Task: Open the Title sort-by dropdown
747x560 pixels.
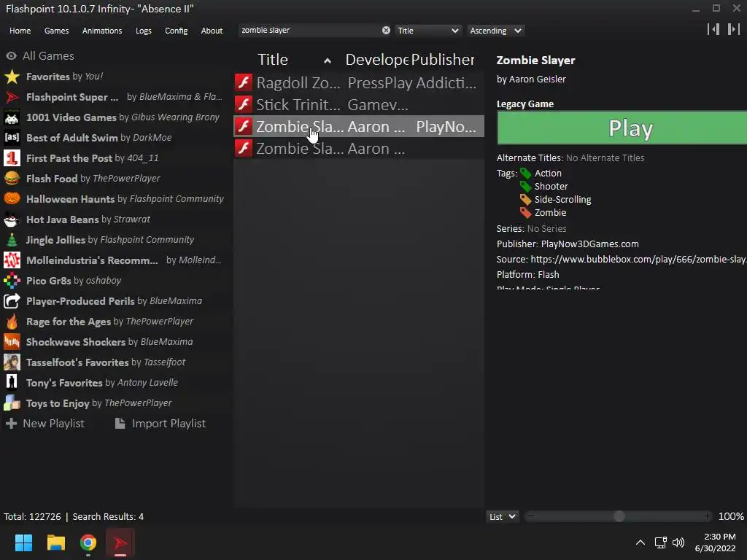Action: 427,31
